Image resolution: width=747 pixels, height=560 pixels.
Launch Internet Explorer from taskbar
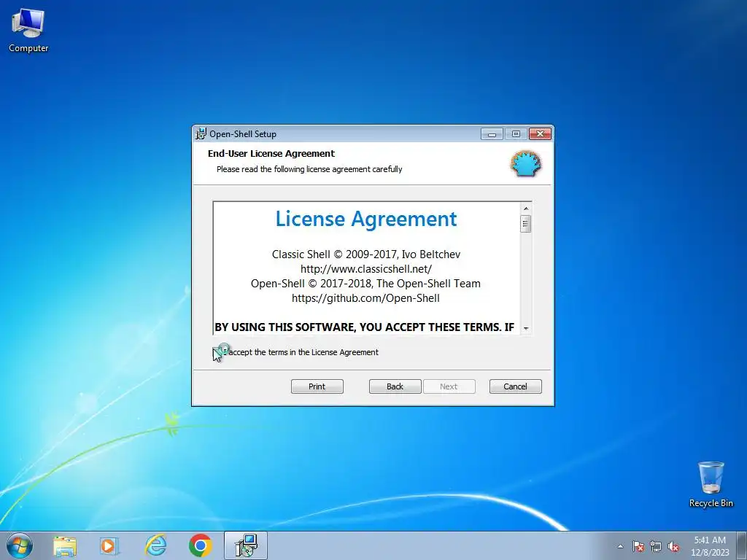click(156, 545)
